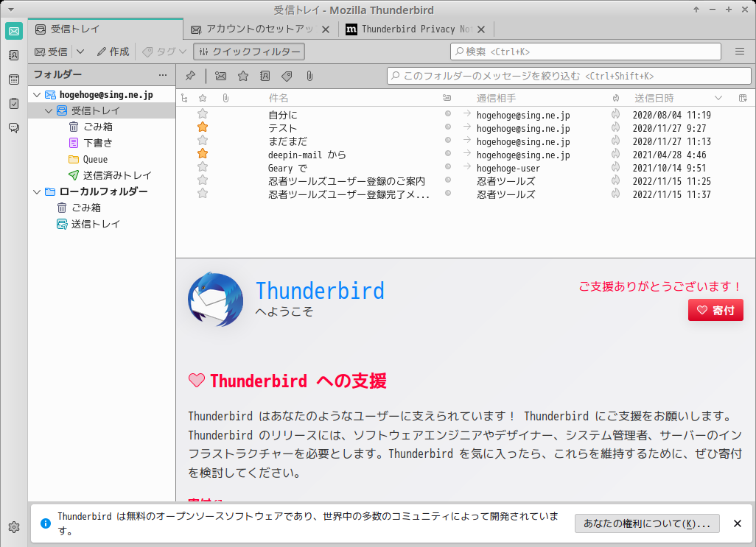Image resolution: width=756 pixels, height=547 pixels.
Task: Toggle the Quick Filter (クイックフィルター) bar
Action: point(249,52)
